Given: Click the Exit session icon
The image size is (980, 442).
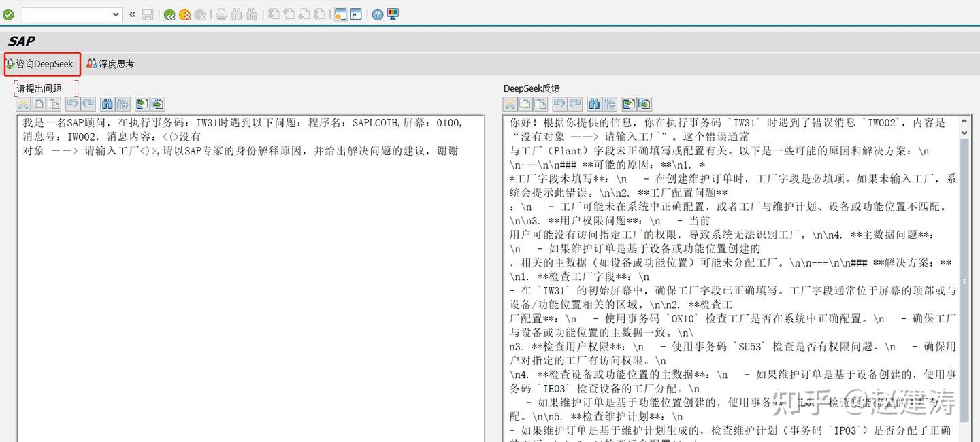Looking at the screenshot, I should pos(184,14).
